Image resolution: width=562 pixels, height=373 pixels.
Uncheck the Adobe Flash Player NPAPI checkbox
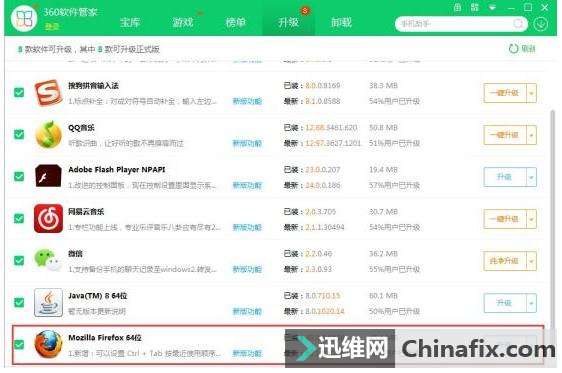click(19, 176)
